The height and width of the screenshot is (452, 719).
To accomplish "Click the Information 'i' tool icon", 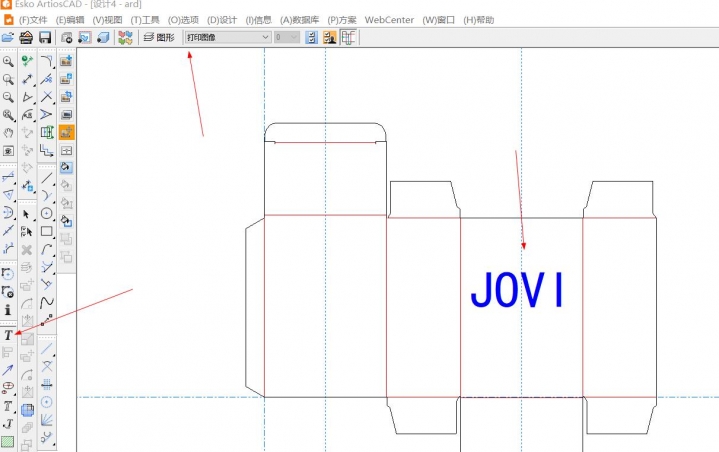I will point(8,310).
